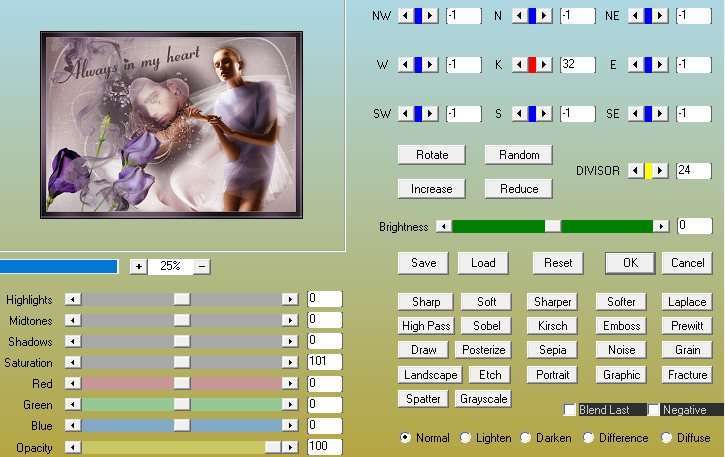725x457 pixels.
Task: Confirm with the OK button
Action: [630, 263]
